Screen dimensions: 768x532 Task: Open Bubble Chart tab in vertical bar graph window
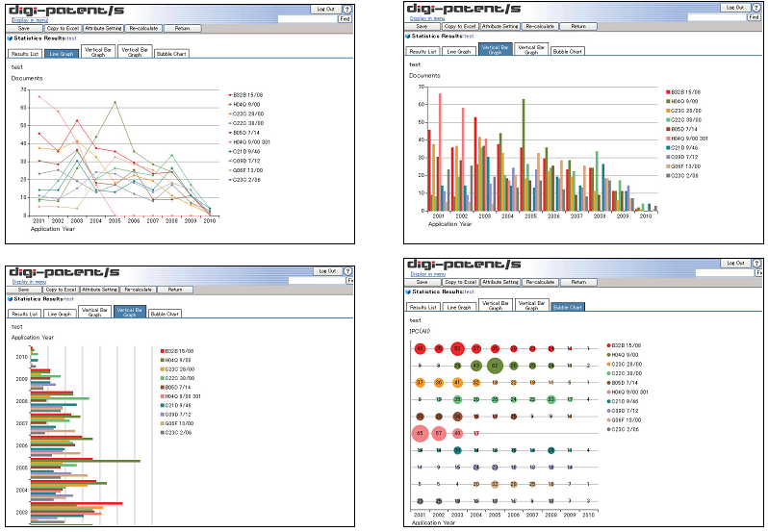click(567, 51)
